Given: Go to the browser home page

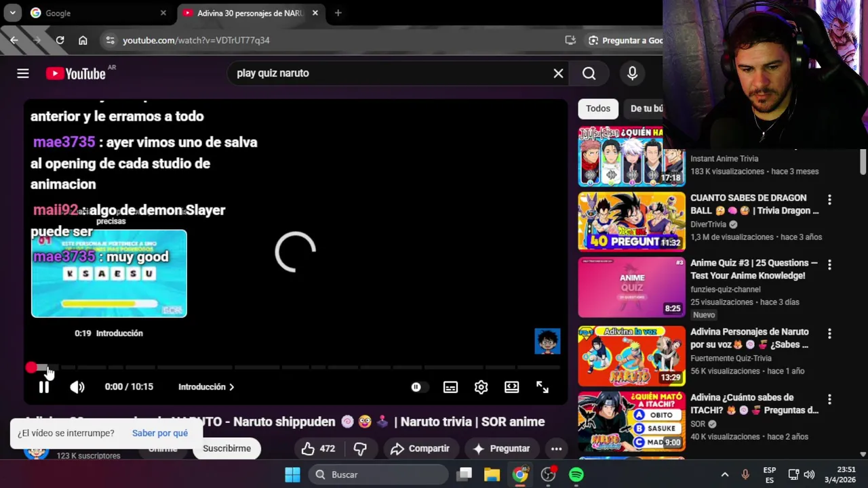Looking at the screenshot, I should tap(83, 41).
